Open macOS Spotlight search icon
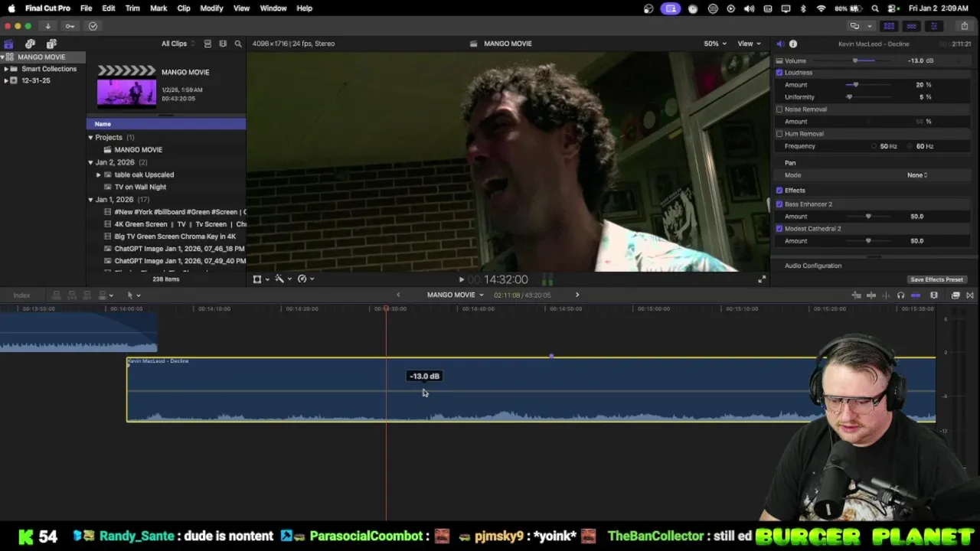 click(875, 8)
